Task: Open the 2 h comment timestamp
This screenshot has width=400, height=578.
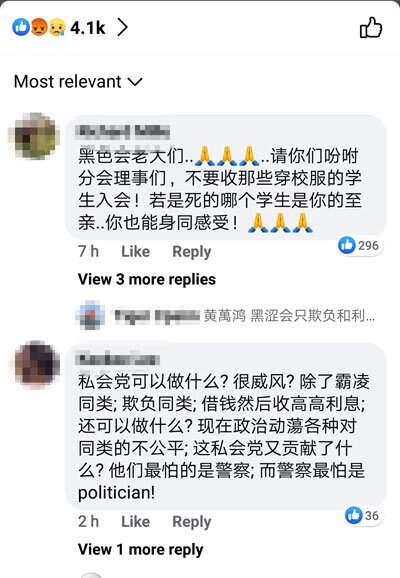Action: (x=88, y=522)
